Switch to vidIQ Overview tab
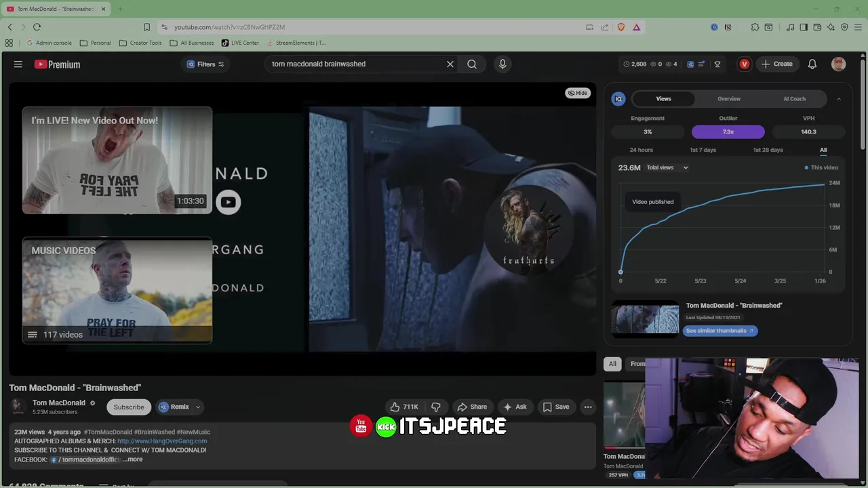Image resolution: width=868 pixels, height=488 pixels. 729,99
